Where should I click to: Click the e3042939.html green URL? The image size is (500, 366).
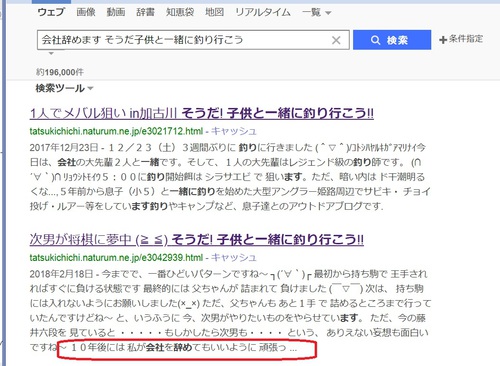[116, 257]
